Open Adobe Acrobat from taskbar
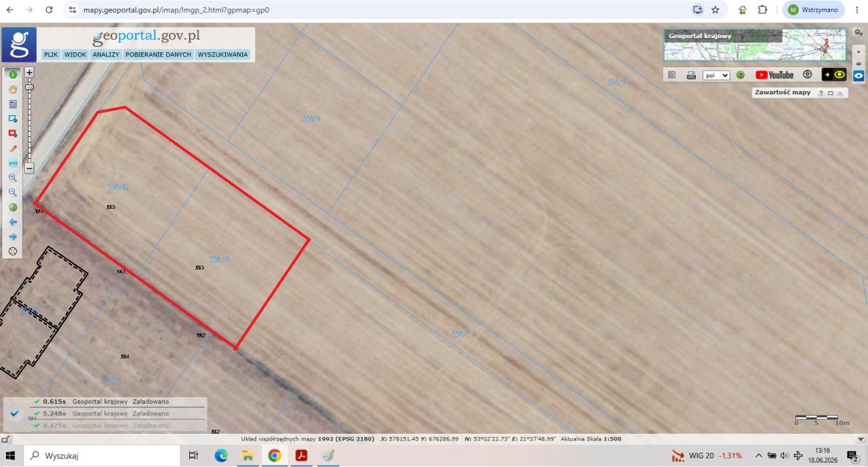The width and height of the screenshot is (868, 467). [301, 455]
